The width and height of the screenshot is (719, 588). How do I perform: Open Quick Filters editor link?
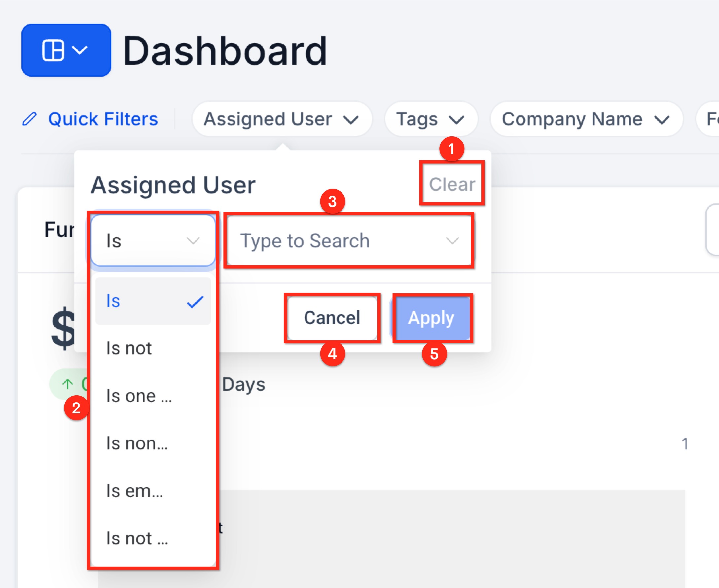(103, 119)
